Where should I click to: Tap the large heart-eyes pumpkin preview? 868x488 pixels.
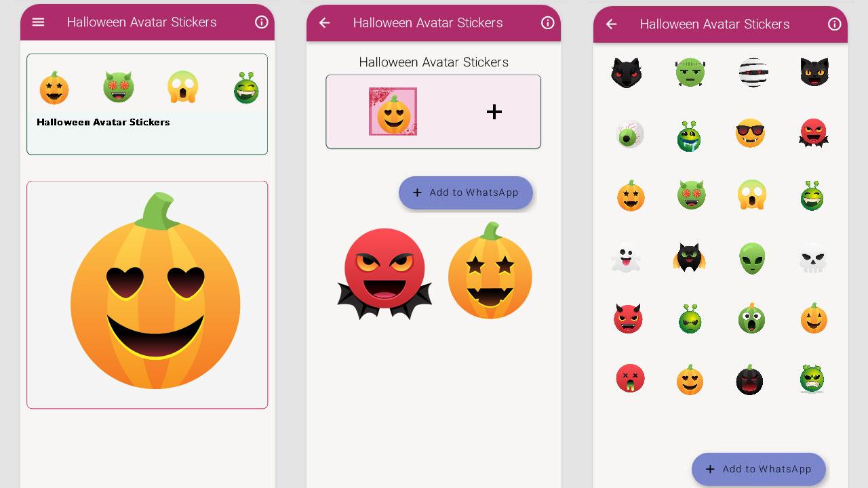pyautogui.click(x=155, y=291)
